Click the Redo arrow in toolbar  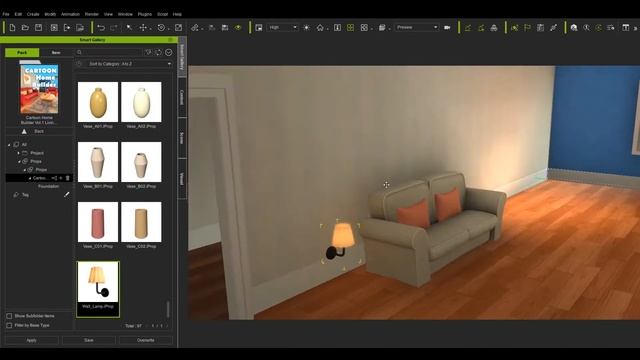(114, 27)
